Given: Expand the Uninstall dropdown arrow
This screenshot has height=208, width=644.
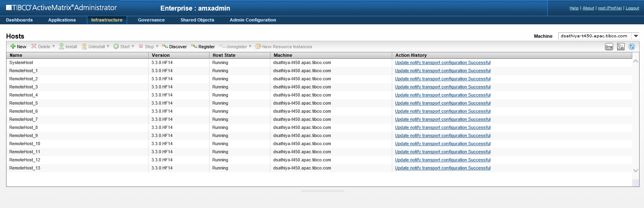Looking at the screenshot, I should pos(108,46).
